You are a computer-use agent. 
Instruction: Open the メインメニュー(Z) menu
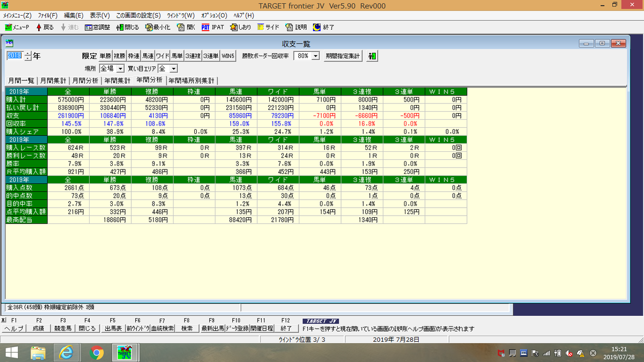[x=17, y=16]
